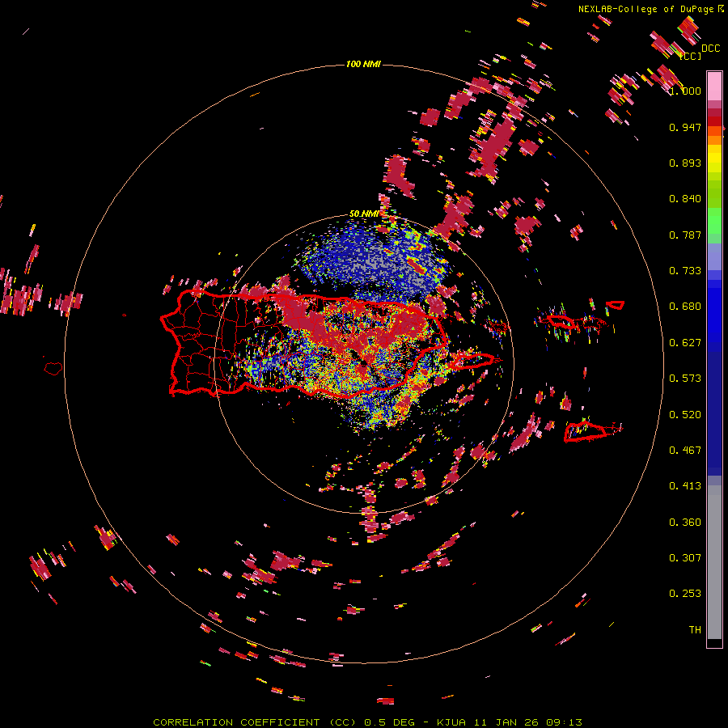
Task: Pick the gray low-value legend swatch
Action: [714, 562]
